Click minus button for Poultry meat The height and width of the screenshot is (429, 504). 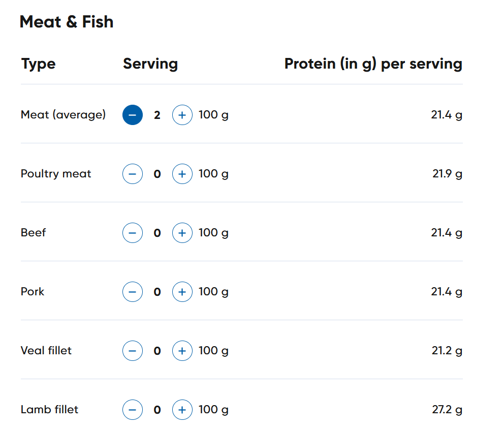[133, 174]
